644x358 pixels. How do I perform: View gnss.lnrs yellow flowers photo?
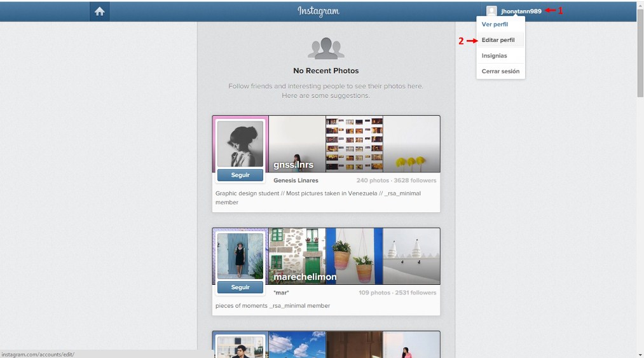pyautogui.click(x=411, y=144)
